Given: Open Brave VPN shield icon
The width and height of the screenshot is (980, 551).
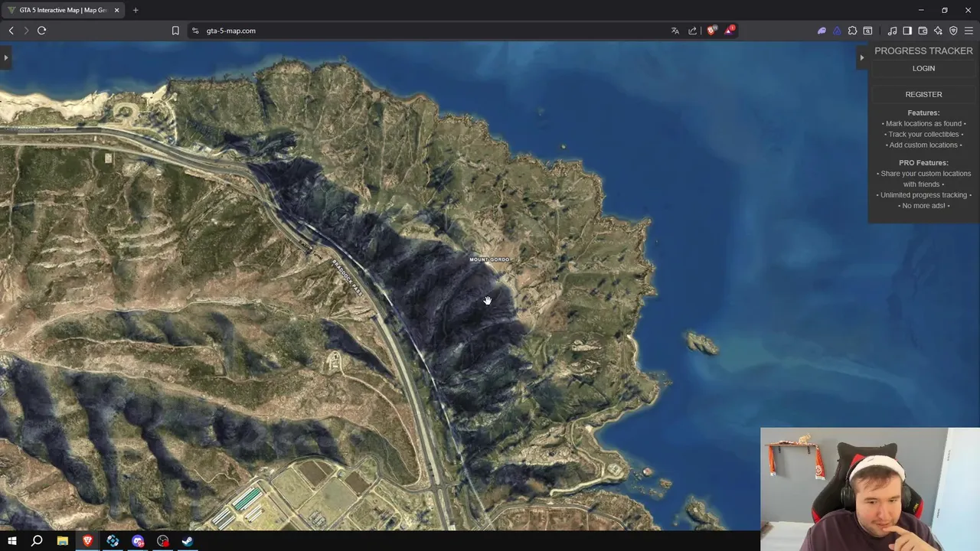Looking at the screenshot, I should (x=953, y=31).
